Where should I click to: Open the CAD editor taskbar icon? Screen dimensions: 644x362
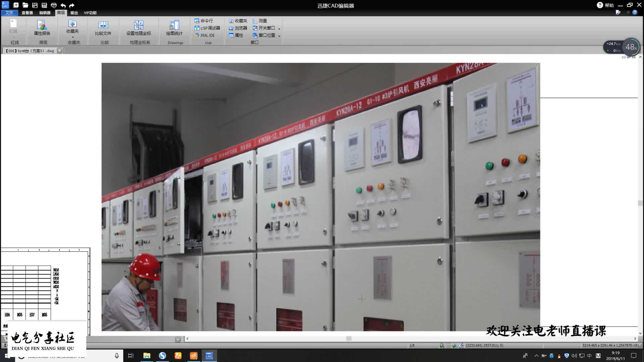pos(209,356)
